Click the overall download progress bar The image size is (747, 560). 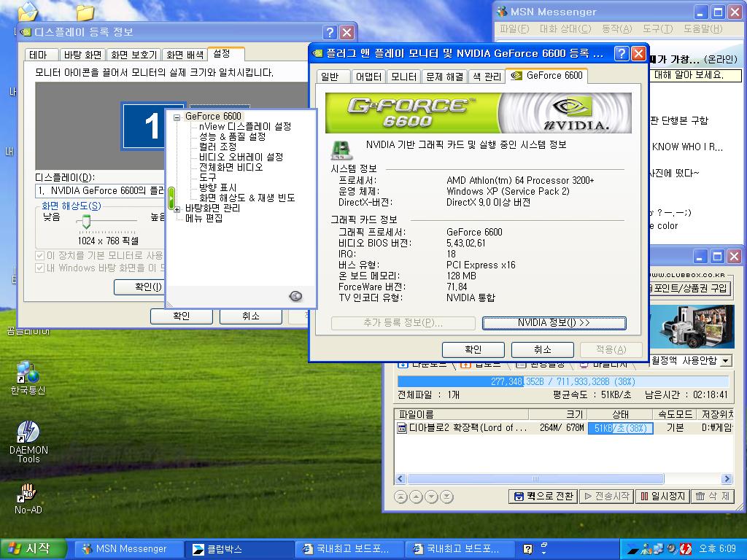coord(563,381)
